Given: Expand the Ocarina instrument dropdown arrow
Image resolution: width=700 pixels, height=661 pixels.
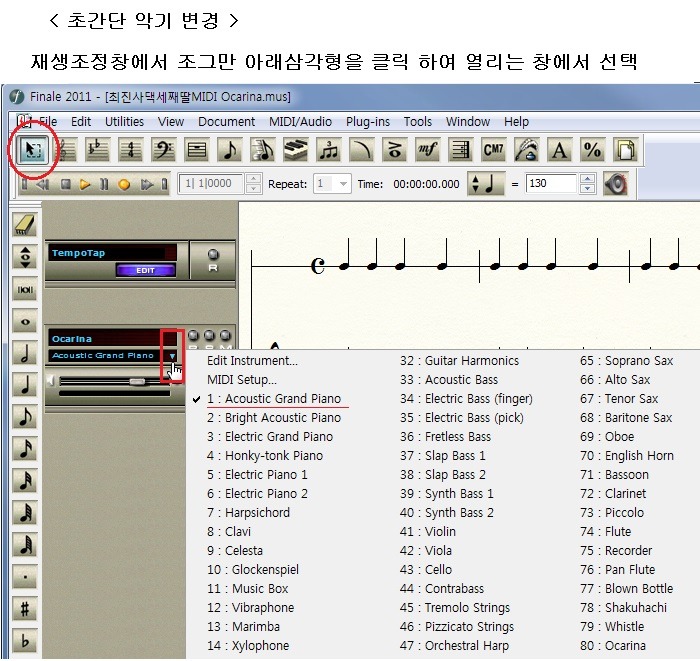Looking at the screenshot, I should pyautogui.click(x=172, y=355).
